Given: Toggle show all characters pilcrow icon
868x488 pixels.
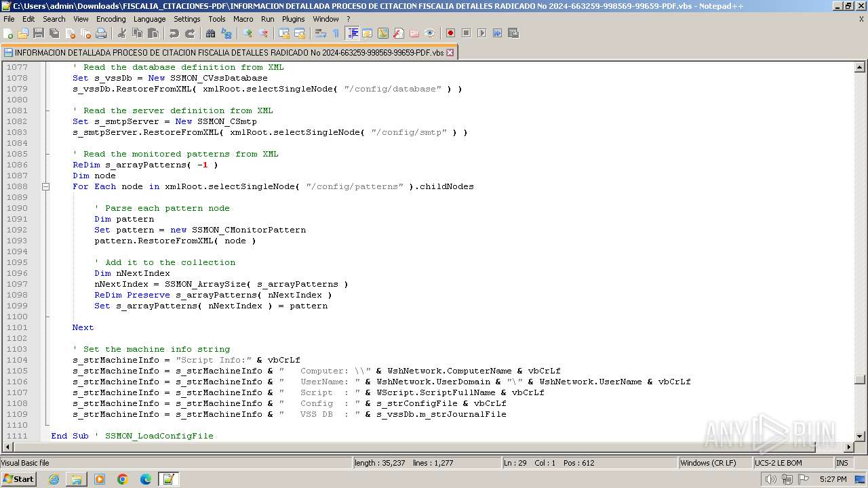Looking at the screenshot, I should (336, 33).
